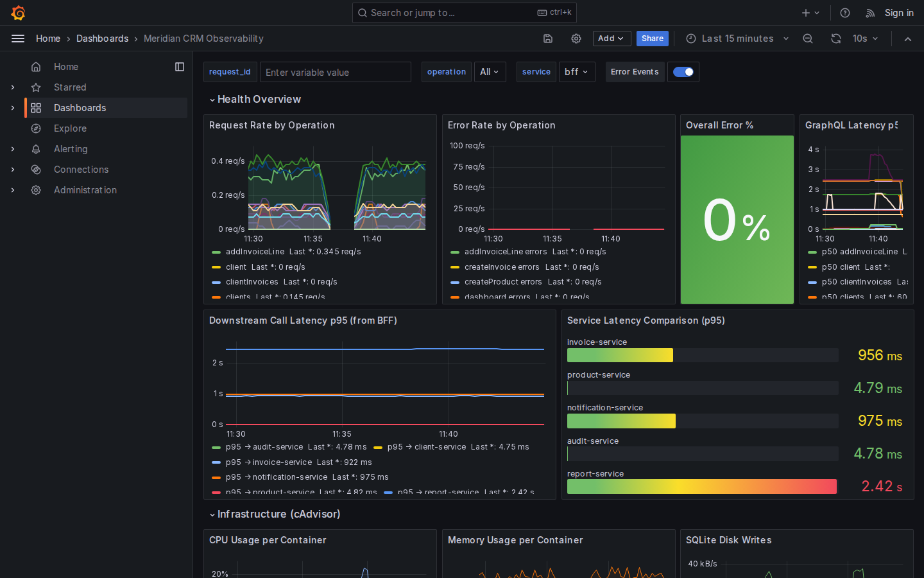Focus the Search or jump to field

coord(464,13)
